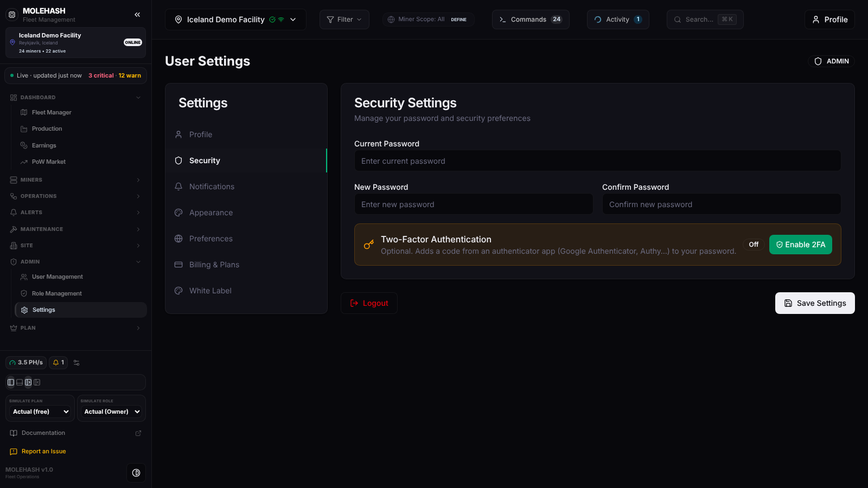868x488 pixels.
Task: Click the Current Password input field
Action: [597, 161]
